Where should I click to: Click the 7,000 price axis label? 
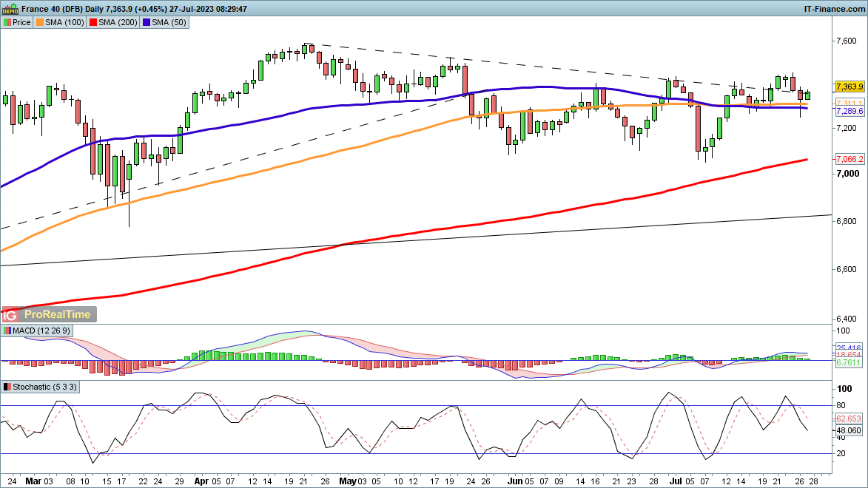click(847, 174)
